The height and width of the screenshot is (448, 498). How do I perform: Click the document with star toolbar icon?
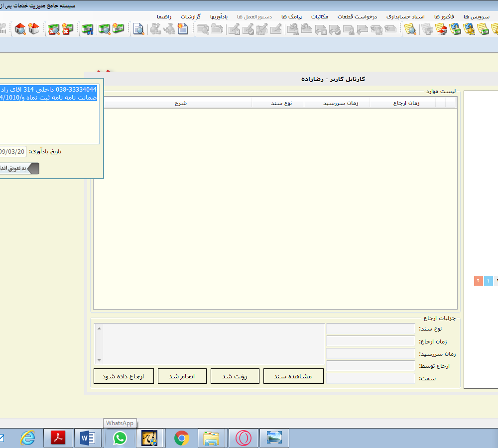(x=183, y=29)
